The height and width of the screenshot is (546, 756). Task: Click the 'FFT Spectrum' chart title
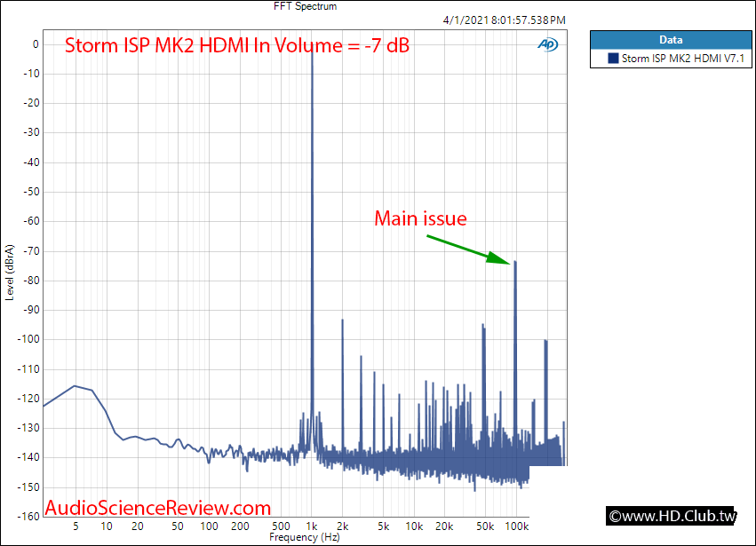click(306, 6)
